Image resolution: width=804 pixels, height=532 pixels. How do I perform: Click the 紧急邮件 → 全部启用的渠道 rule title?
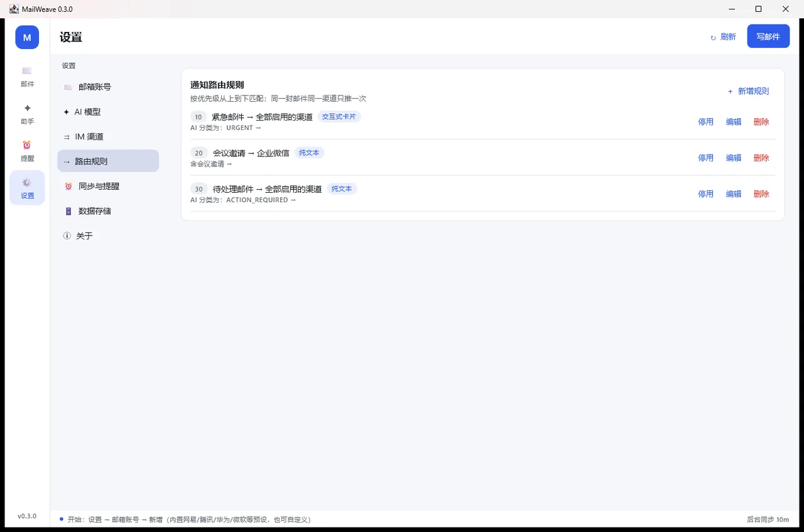(x=262, y=117)
